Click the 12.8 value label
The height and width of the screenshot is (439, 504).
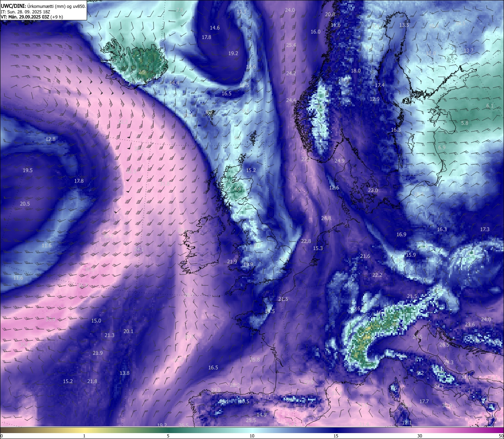coord(50,139)
